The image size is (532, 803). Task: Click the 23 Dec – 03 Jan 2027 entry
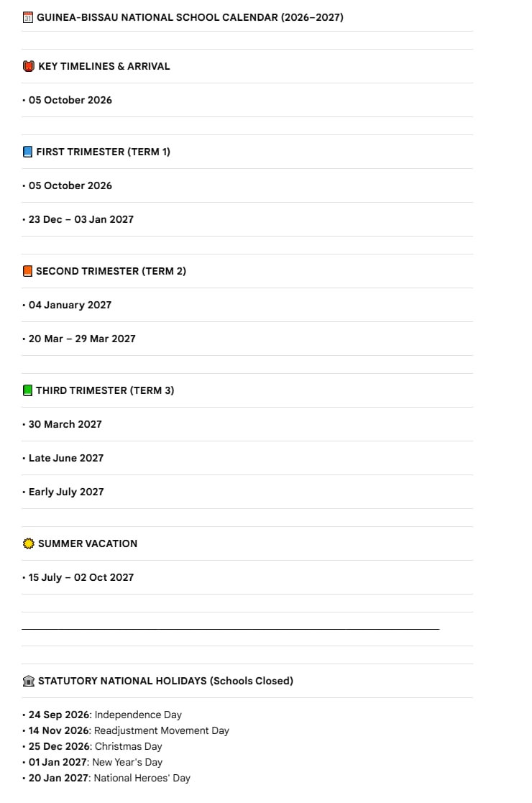[81, 219]
